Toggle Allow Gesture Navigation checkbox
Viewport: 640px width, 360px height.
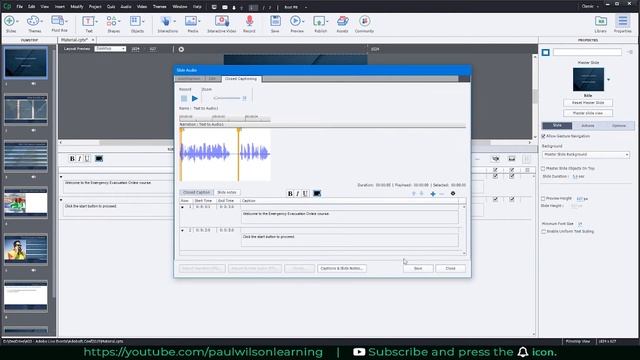click(544, 136)
